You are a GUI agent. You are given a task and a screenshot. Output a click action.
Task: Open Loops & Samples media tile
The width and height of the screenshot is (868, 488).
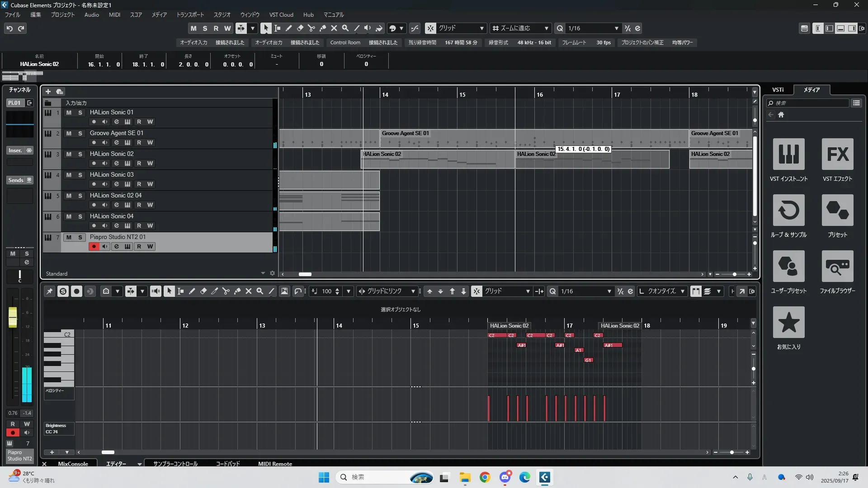click(x=788, y=211)
